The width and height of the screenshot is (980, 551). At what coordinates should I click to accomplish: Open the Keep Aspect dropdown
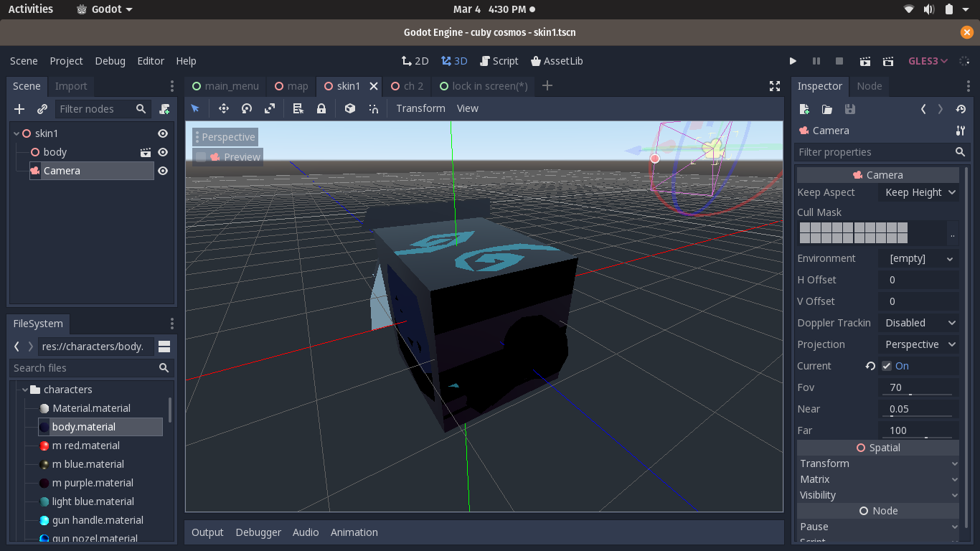[919, 192]
